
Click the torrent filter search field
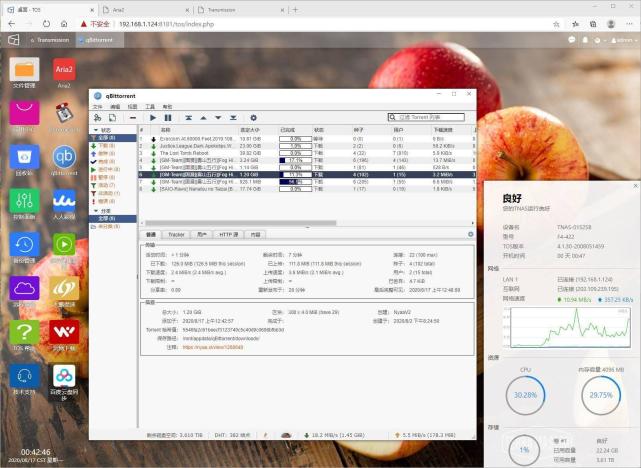(x=426, y=117)
